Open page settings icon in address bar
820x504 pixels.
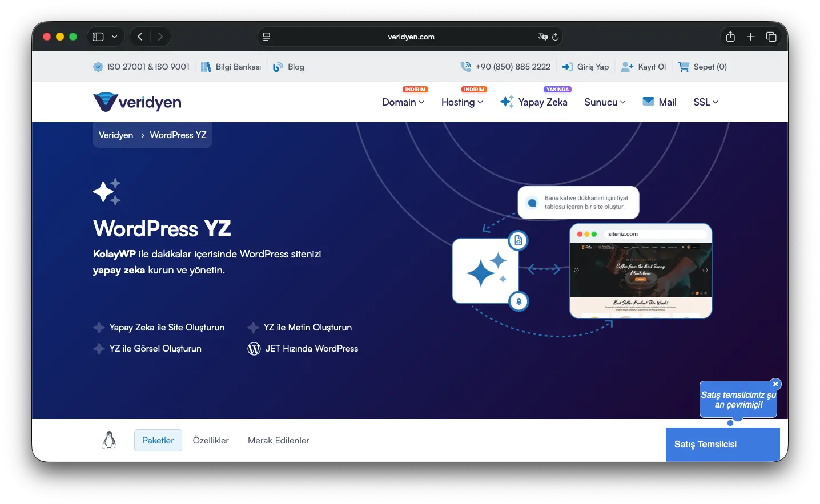(266, 37)
